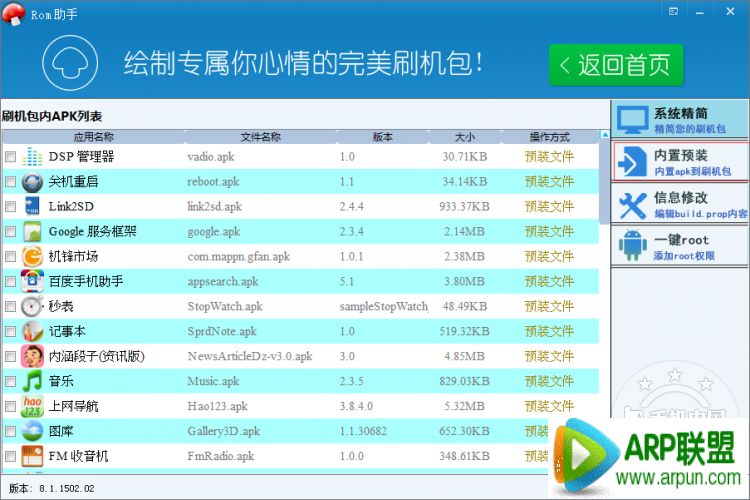Click the green 返回首页 button

coord(615,66)
